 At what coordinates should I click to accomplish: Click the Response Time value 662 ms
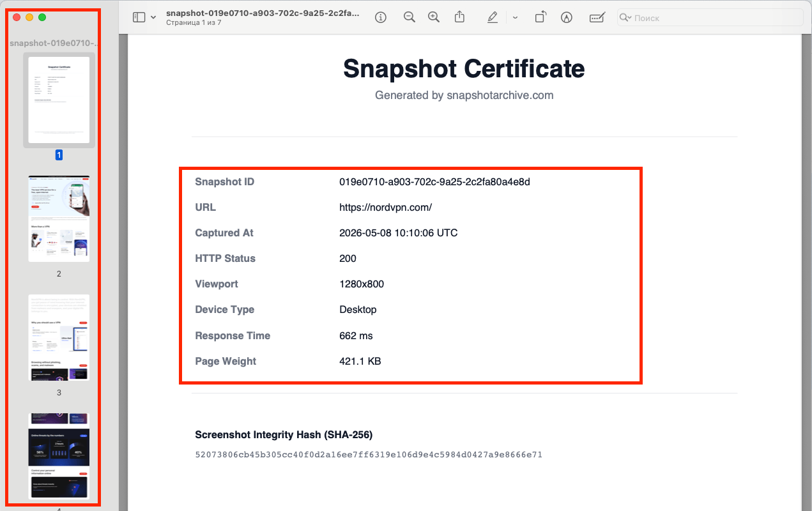356,336
